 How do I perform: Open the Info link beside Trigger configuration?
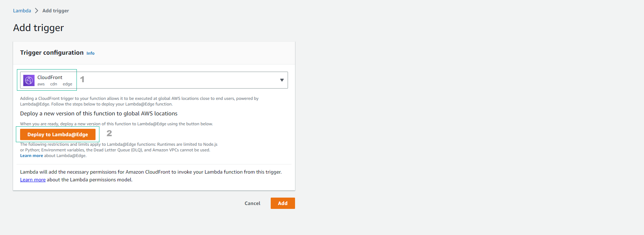click(91, 53)
